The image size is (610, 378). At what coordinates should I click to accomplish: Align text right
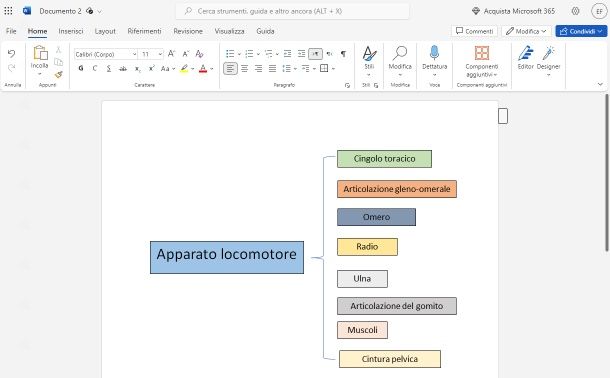pos(258,68)
